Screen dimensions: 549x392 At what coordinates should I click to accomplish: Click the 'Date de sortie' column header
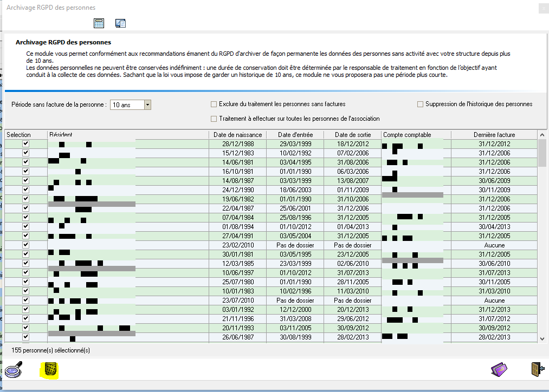point(352,134)
